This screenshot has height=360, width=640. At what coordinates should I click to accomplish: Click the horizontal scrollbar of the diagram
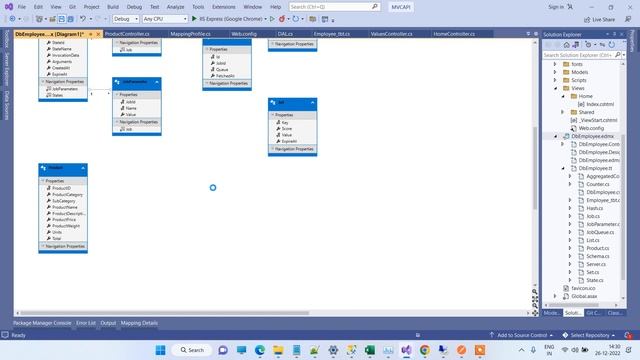(165, 313)
